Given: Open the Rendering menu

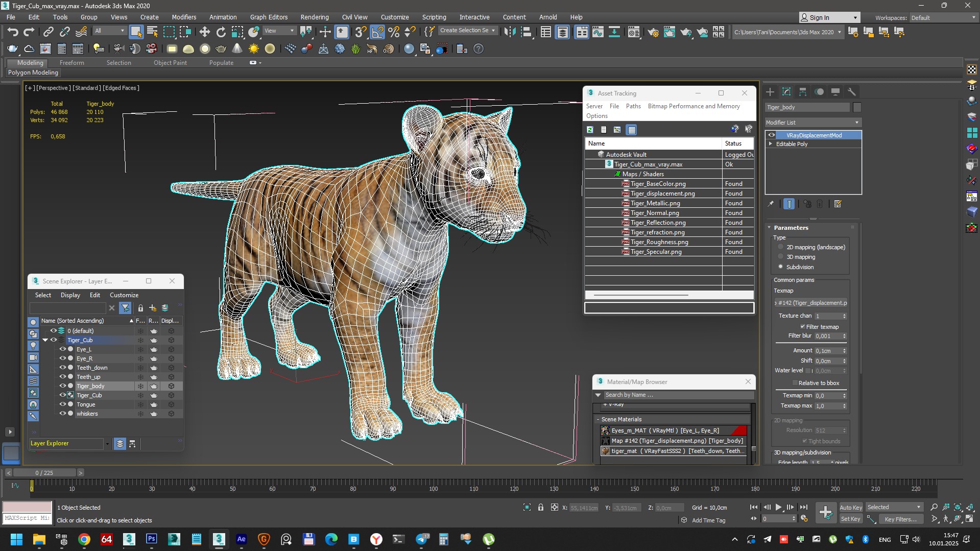Looking at the screenshot, I should coord(314,17).
